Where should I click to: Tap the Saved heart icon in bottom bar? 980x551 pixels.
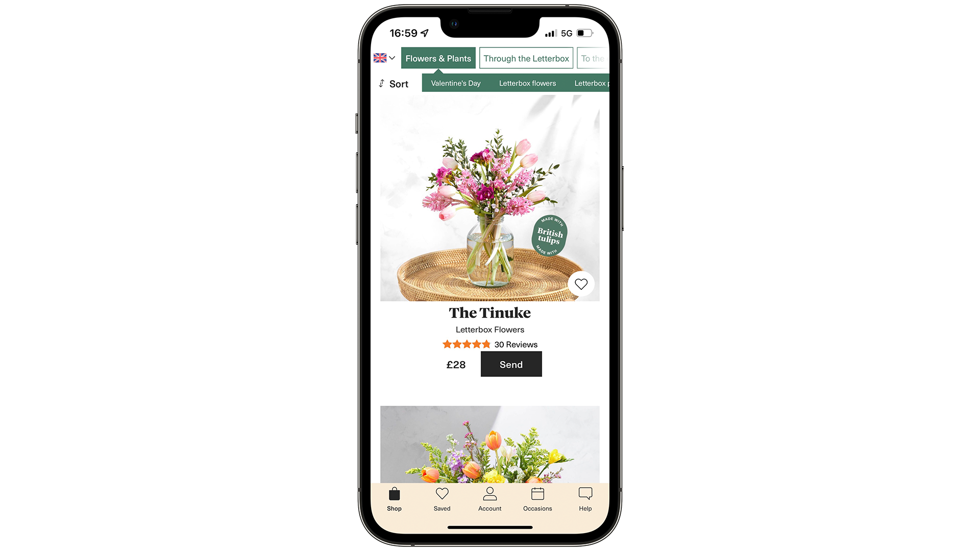pos(442,495)
